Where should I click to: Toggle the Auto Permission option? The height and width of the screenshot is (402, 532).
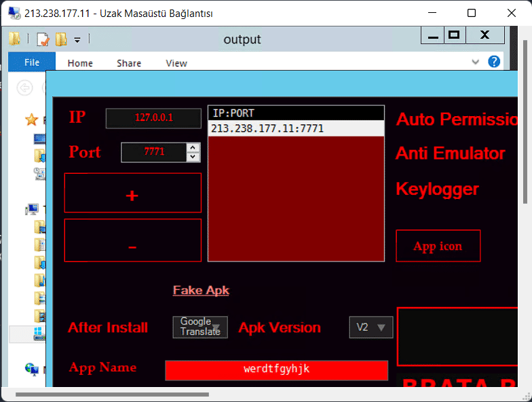tap(457, 120)
